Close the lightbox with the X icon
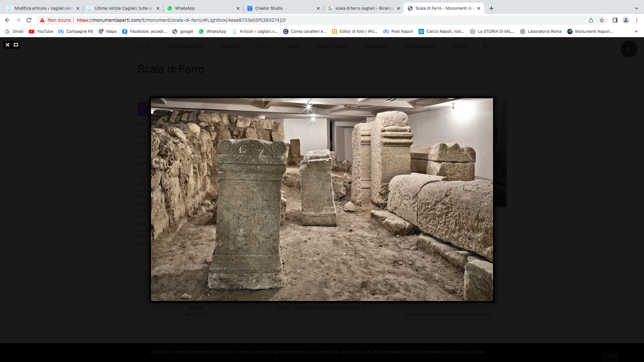This screenshot has height=362, width=644. click(7, 45)
